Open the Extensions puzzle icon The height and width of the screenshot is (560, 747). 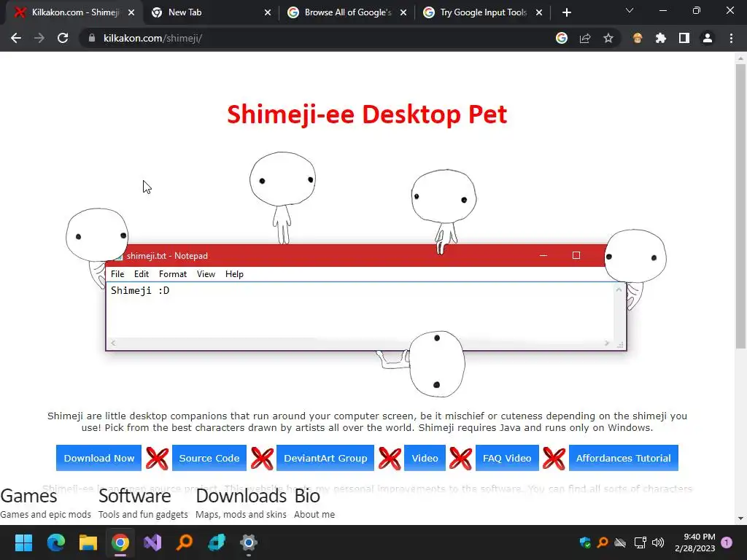point(661,38)
